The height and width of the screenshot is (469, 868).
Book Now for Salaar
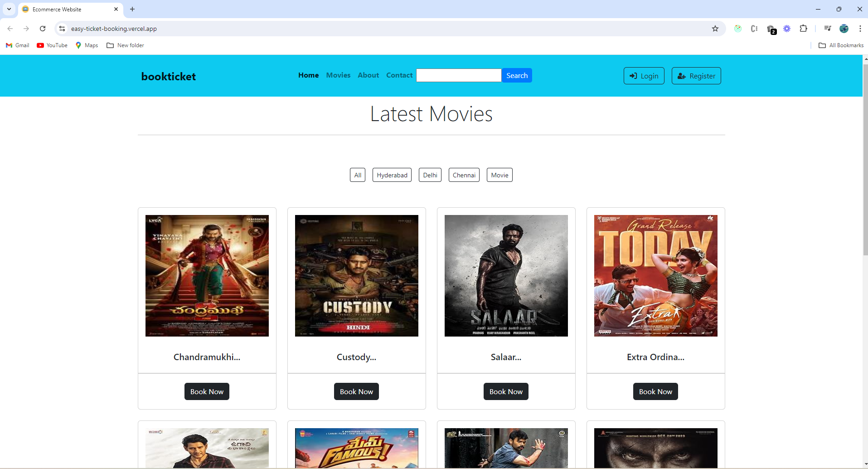tap(506, 391)
